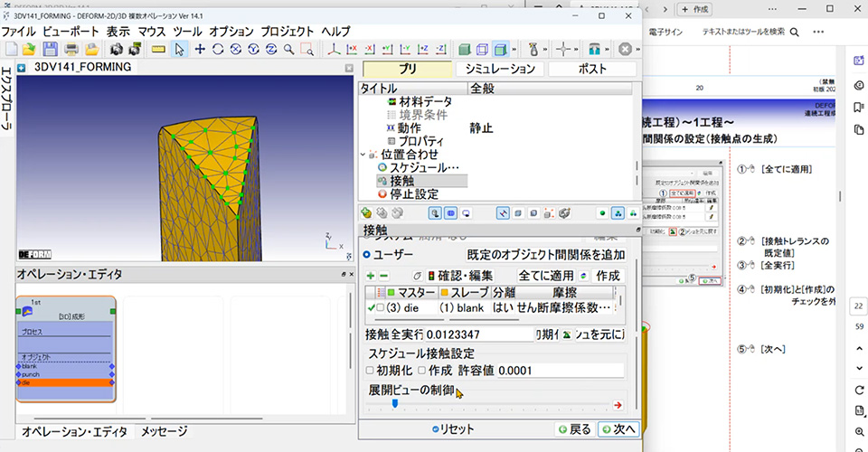Set view to -Z direction
868x452 pixels.
click(x=440, y=49)
